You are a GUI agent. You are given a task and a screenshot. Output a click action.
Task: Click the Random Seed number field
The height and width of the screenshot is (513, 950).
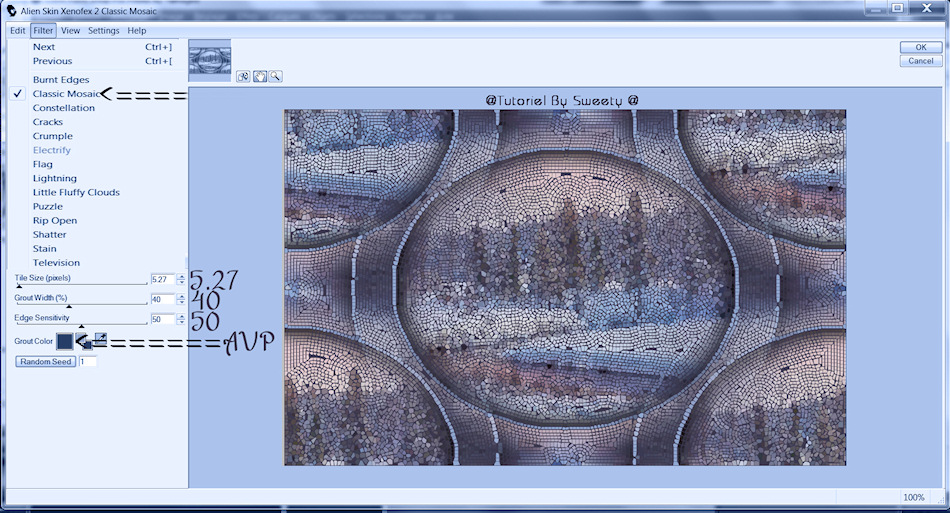point(88,362)
